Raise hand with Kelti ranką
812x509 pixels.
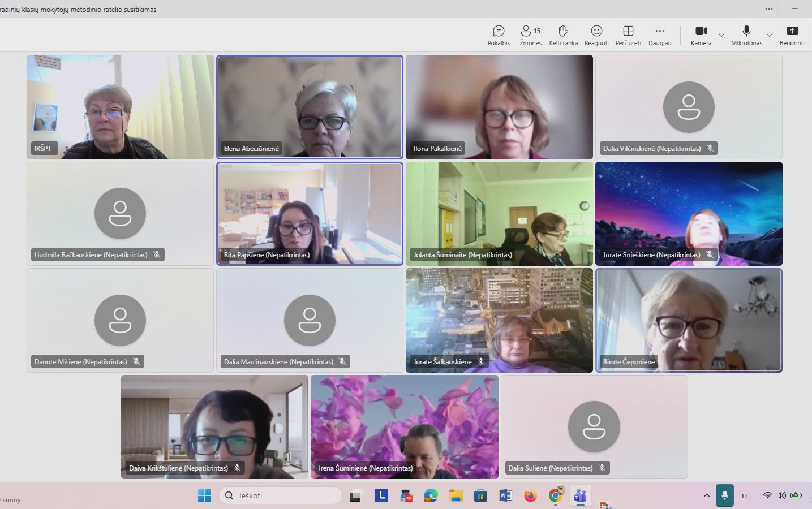tap(563, 35)
